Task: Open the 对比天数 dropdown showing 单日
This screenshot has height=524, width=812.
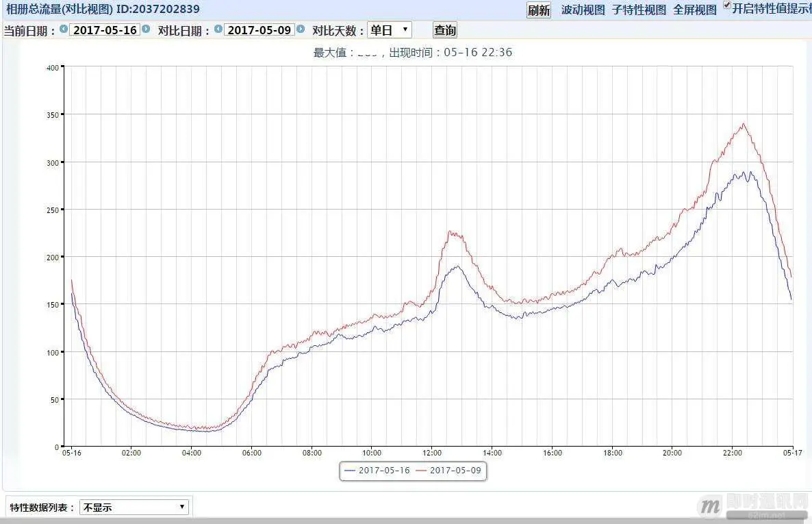Action: tap(388, 29)
